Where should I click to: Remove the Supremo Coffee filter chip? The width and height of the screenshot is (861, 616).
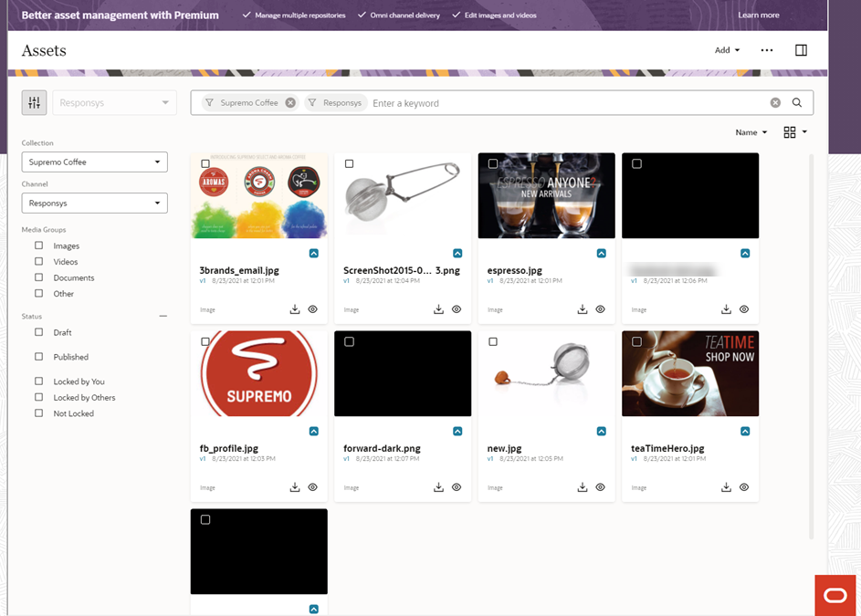click(x=290, y=102)
